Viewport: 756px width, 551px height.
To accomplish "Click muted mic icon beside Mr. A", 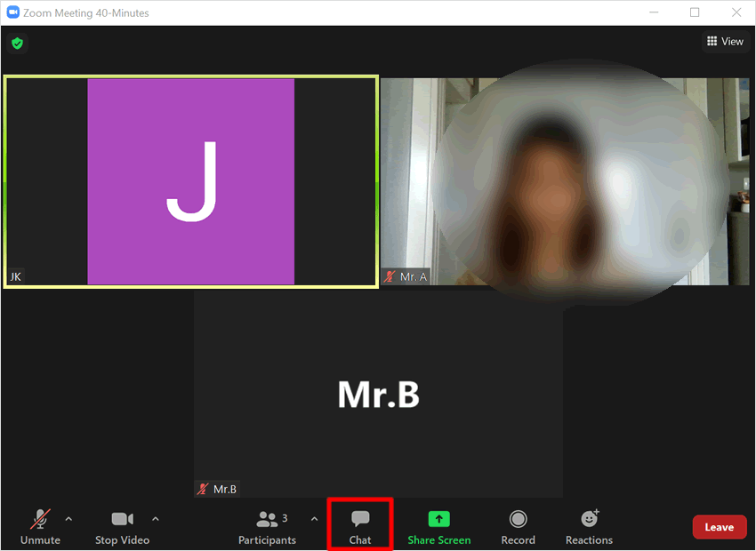I will (x=390, y=277).
